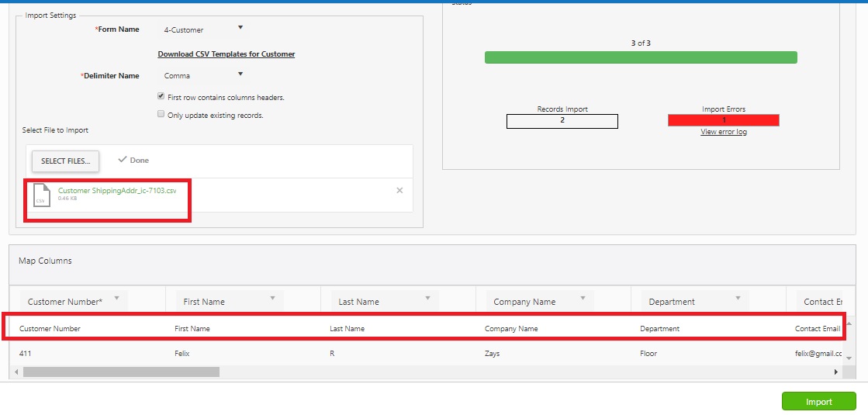The width and height of the screenshot is (868, 415).
Task: Click the grid vertical scroll up arrow
Action: (849, 323)
